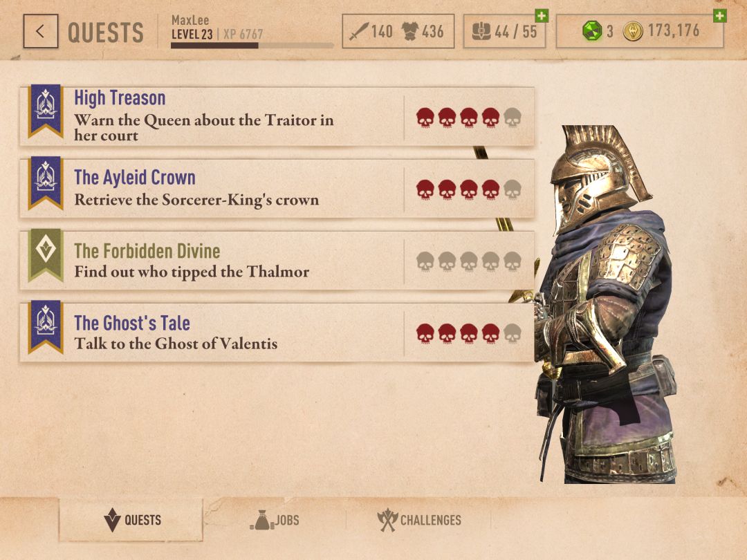Open the chest inventory icon
The image size is (747, 560).
(481, 32)
